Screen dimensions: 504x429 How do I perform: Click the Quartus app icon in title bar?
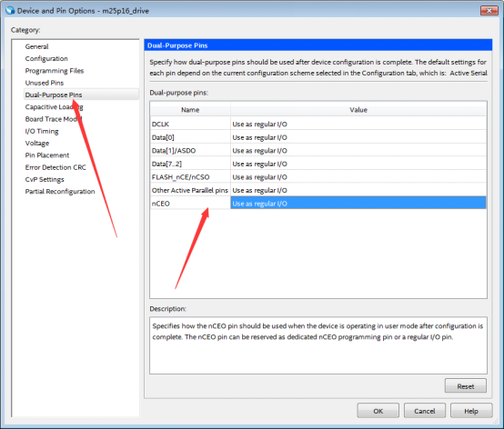10,10
